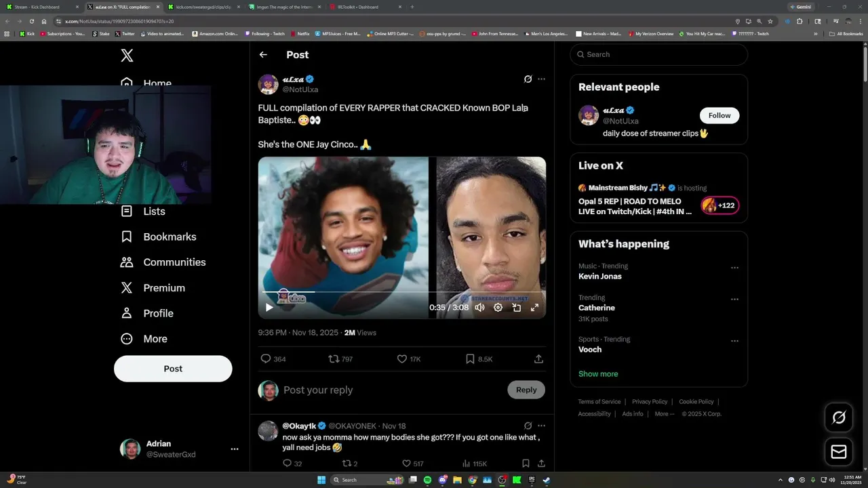Screen dimensions: 868x488
Task: Open +122 listeners live space badge
Action: [720, 205]
